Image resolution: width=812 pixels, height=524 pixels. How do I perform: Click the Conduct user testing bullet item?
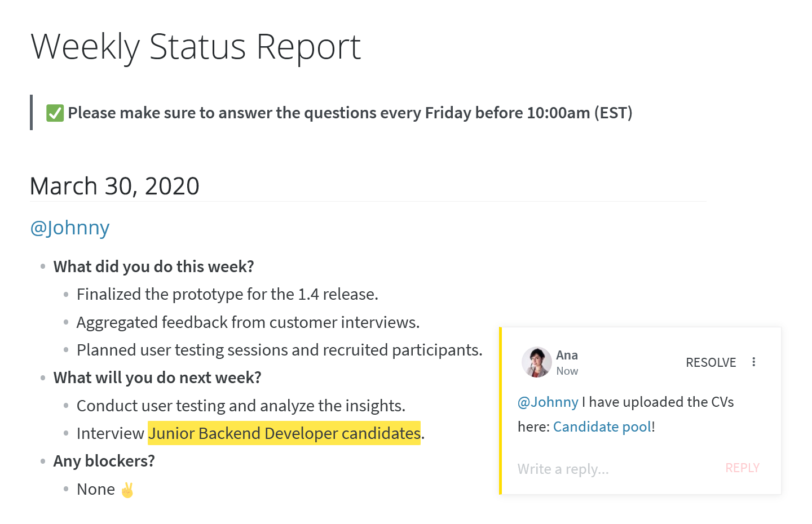(x=241, y=406)
